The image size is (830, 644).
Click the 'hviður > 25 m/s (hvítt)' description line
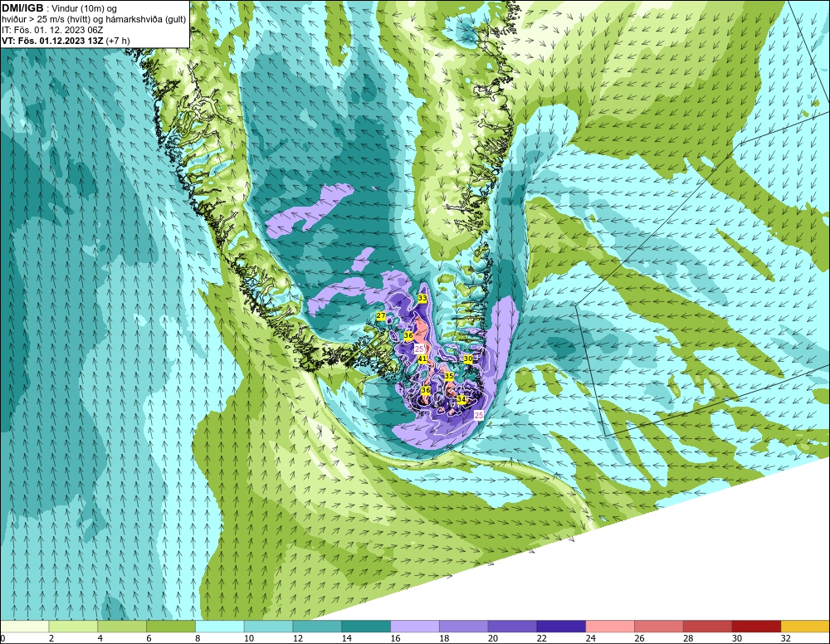[94, 19]
